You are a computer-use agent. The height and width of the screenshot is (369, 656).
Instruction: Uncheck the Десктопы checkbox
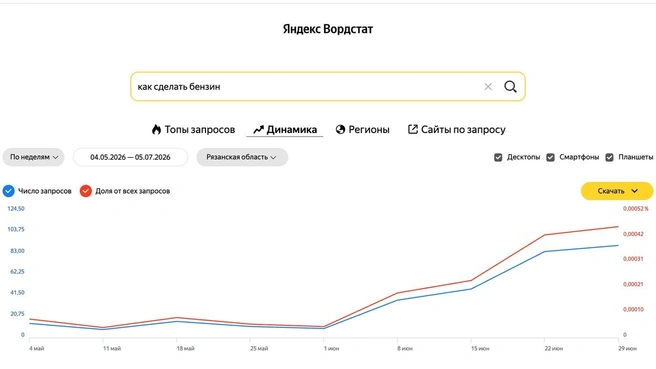tap(498, 157)
